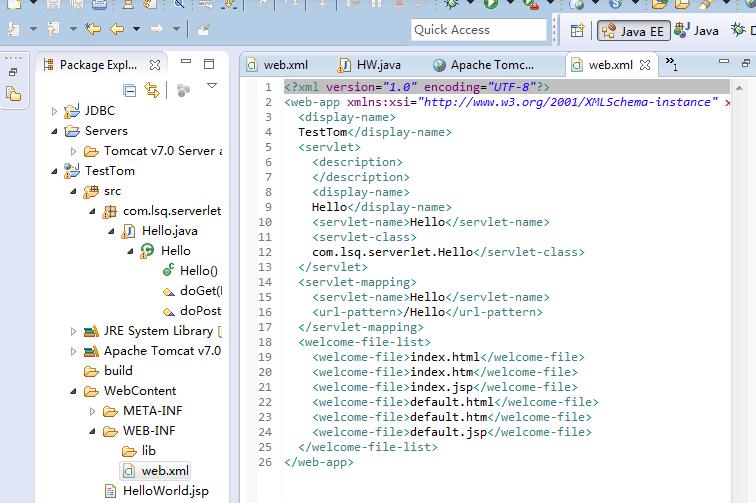756x503 pixels.
Task: Switch to Java EE perspective
Action: pos(634,31)
